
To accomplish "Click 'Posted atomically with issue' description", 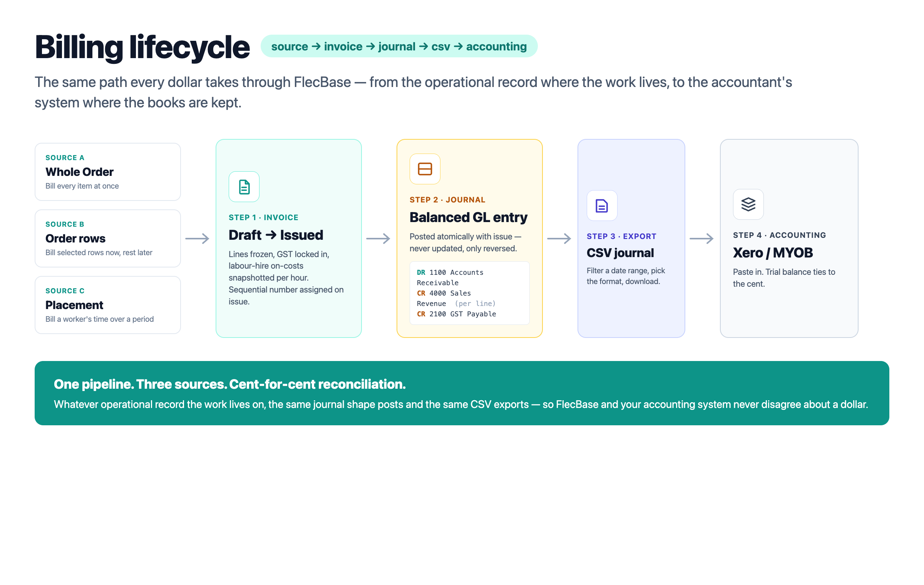I will click(465, 242).
